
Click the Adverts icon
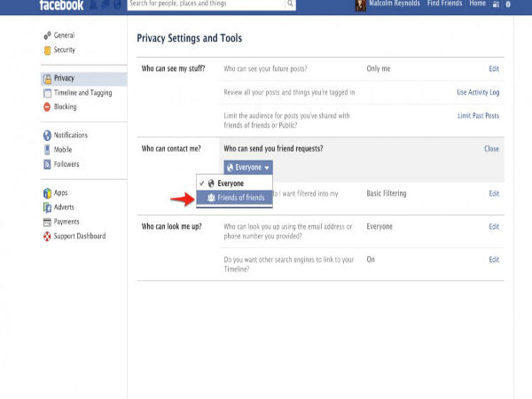tap(47, 207)
